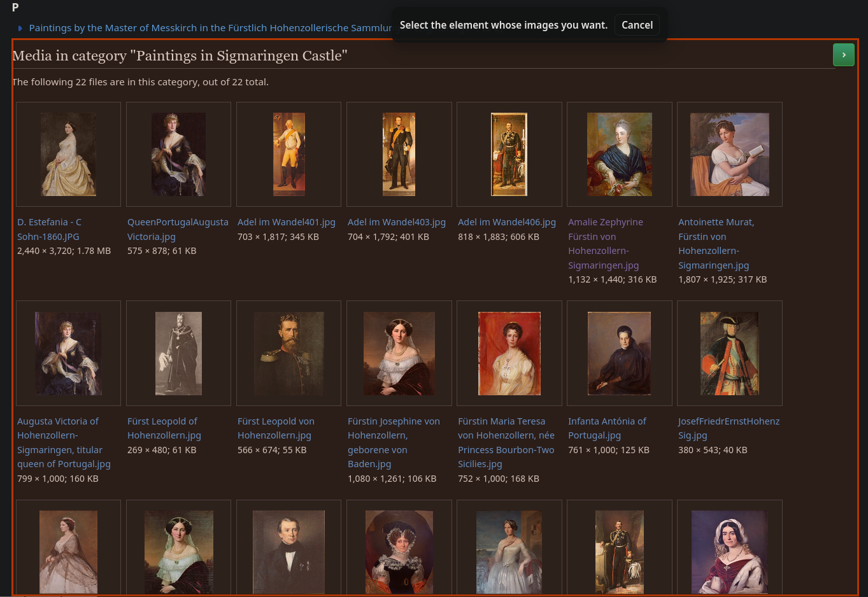Open the Fürst Leopold of Hohenzollern.jpg link
Screen dimensions: 868x597
coord(164,428)
